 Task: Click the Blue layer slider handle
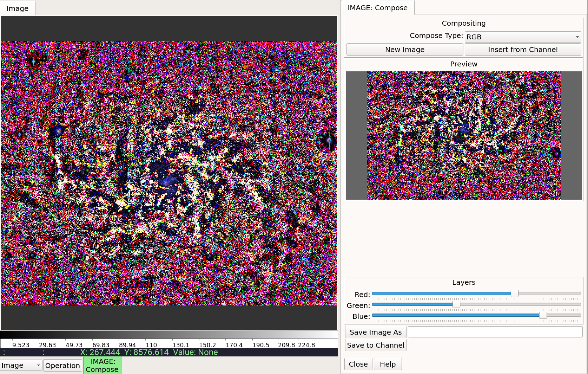(543, 315)
